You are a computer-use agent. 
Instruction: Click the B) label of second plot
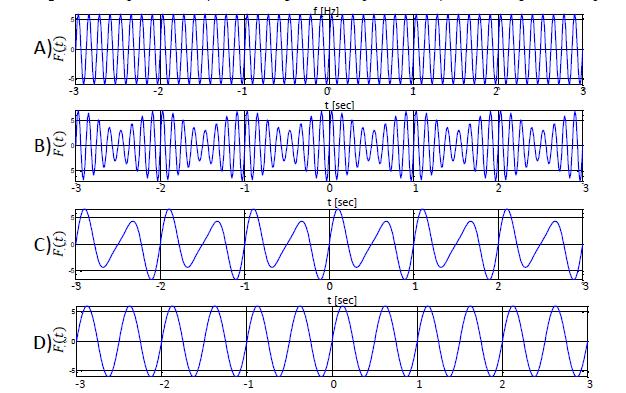42,146
